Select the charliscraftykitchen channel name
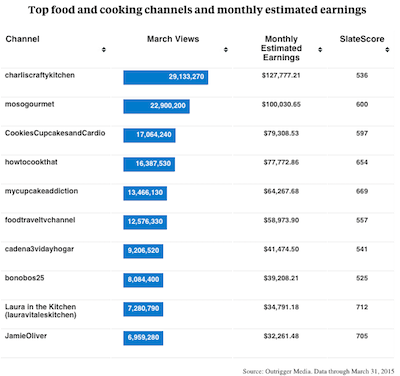This screenshot has width=400, height=376. click(x=40, y=75)
